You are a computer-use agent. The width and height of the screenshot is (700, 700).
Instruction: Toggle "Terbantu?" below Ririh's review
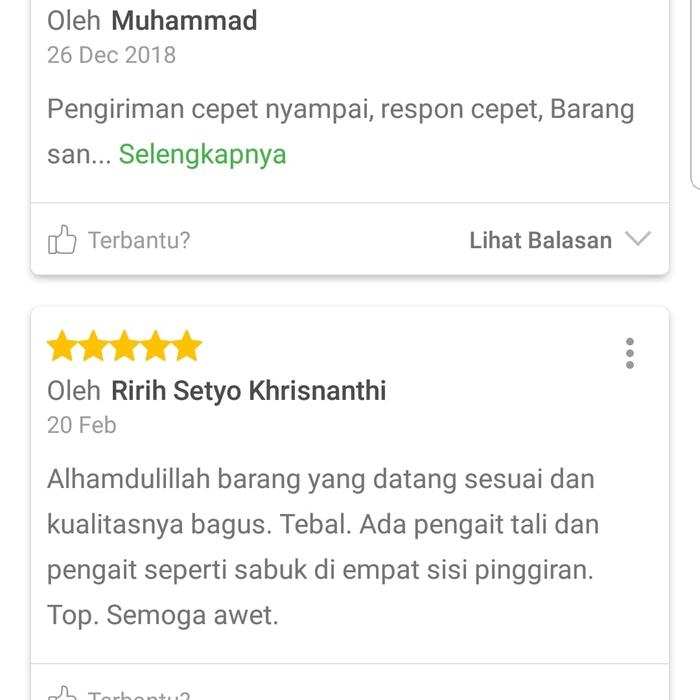pyautogui.click(x=139, y=695)
